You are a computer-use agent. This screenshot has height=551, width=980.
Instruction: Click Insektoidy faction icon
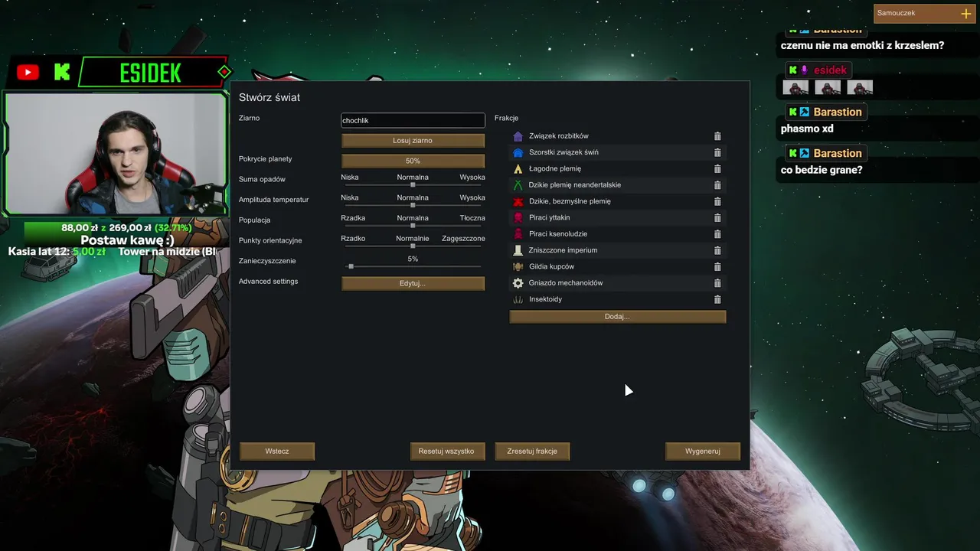[518, 299]
